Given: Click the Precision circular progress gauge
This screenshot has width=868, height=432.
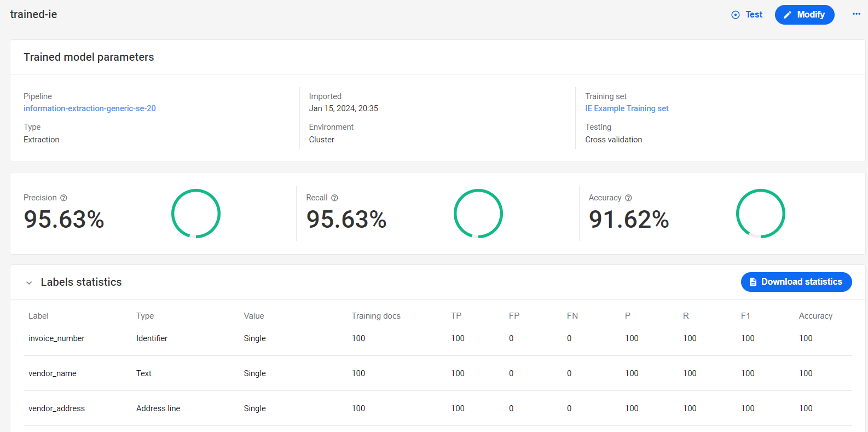Looking at the screenshot, I should 196,214.
